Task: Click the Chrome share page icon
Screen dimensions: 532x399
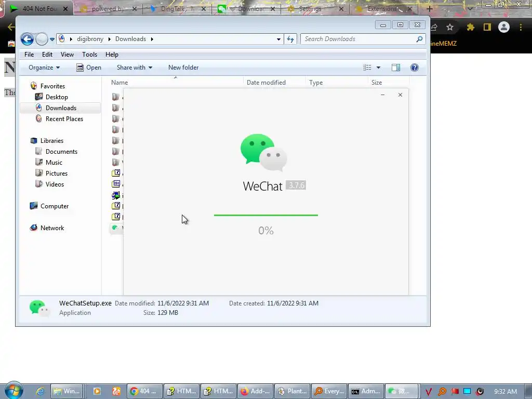Action: pos(434,27)
